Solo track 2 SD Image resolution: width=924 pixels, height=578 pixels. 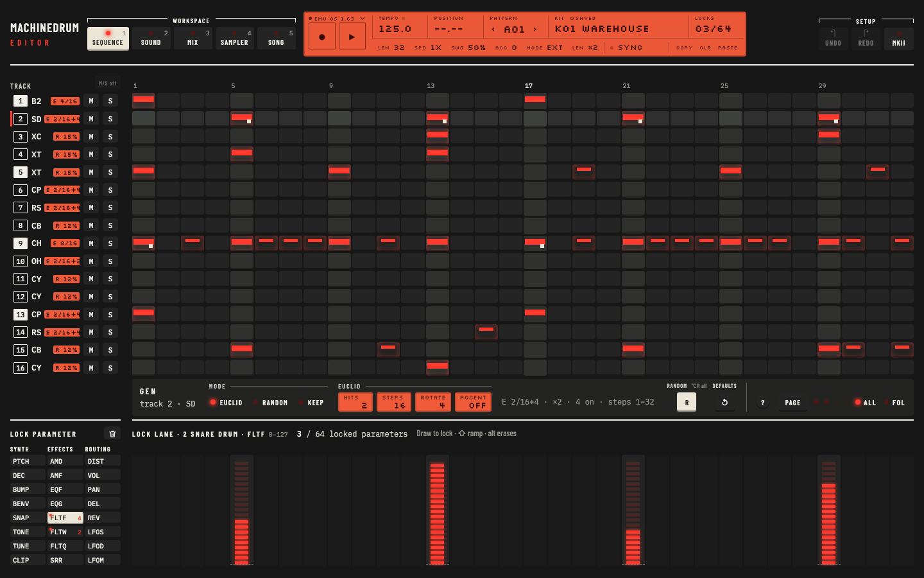point(110,119)
